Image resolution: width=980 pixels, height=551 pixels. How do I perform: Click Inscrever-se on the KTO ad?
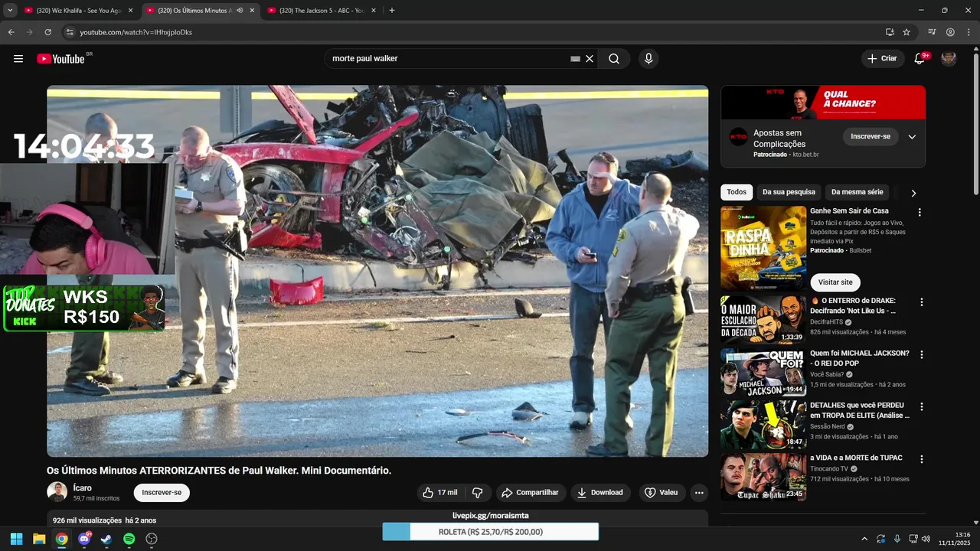871,136
